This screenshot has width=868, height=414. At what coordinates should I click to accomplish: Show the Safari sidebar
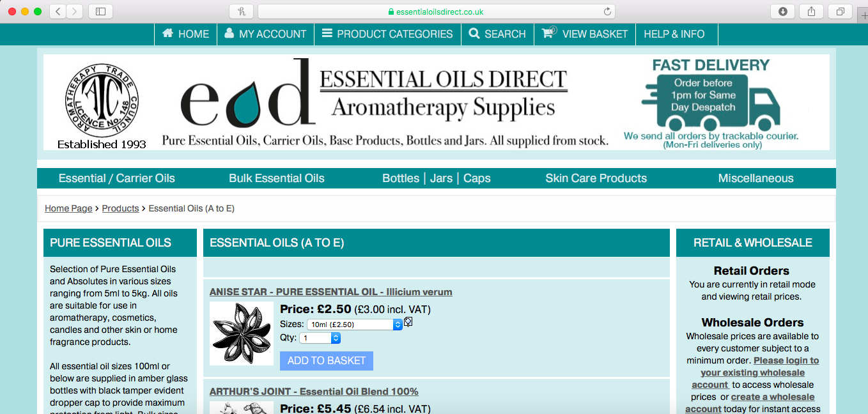click(100, 11)
